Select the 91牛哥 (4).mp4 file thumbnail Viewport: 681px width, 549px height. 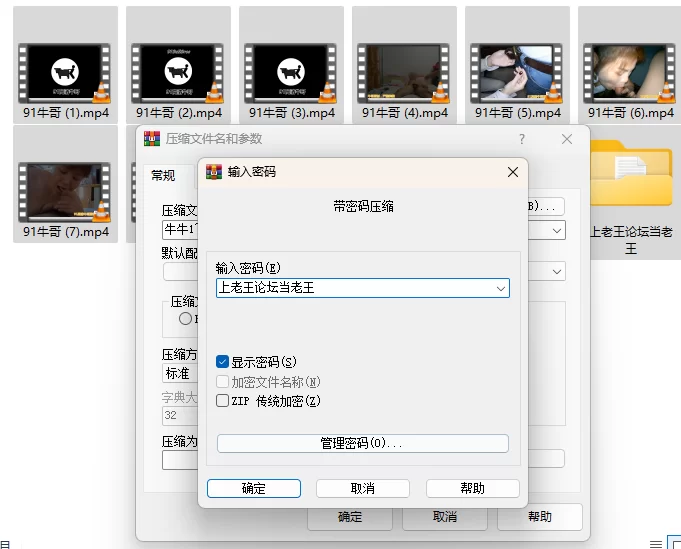point(403,73)
